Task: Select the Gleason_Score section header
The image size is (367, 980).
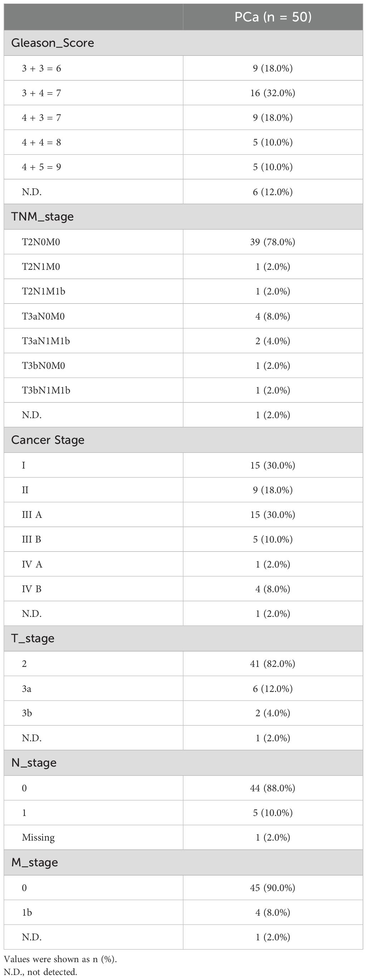Action: pos(53,43)
